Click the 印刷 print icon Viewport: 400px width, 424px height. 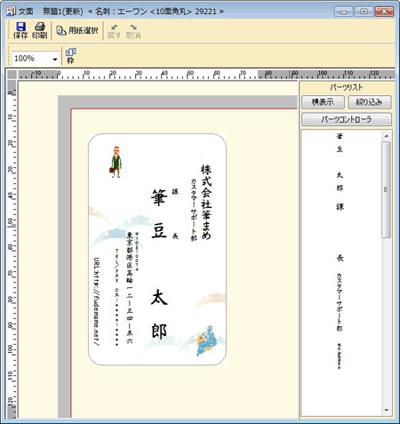click(x=40, y=30)
